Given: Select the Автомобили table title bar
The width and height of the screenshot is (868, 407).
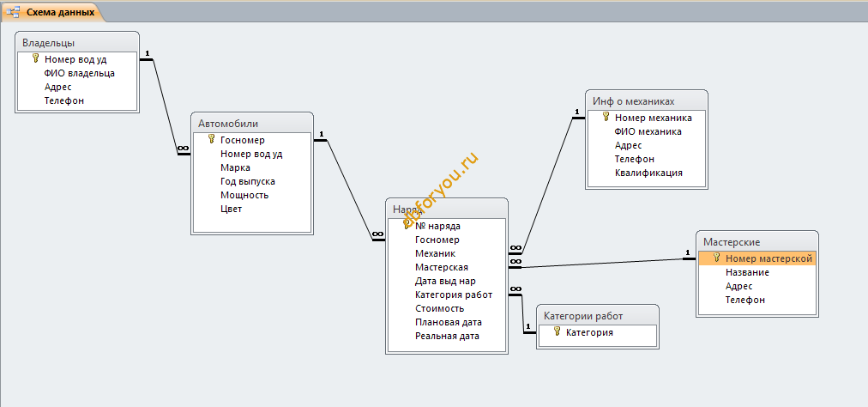Looking at the screenshot, I should coord(252,123).
